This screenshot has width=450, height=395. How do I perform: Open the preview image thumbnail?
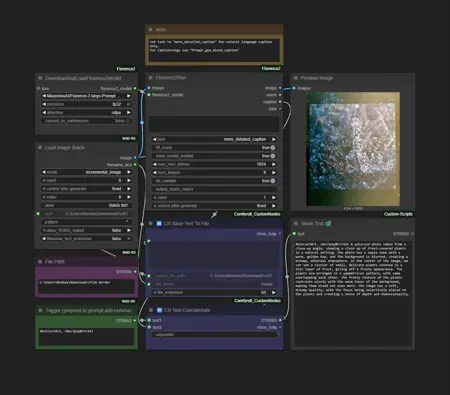pos(353,149)
